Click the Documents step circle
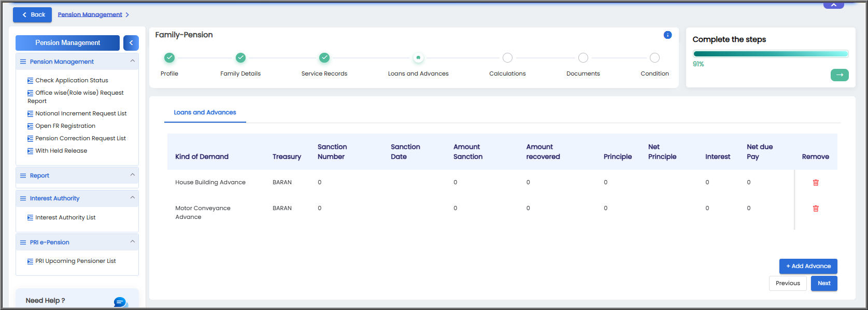This screenshot has height=310, width=868. (583, 58)
